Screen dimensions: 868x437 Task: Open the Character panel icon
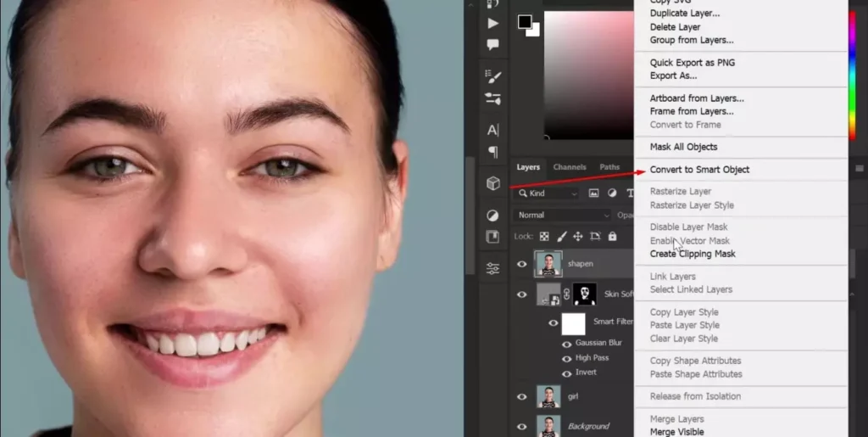click(492, 130)
